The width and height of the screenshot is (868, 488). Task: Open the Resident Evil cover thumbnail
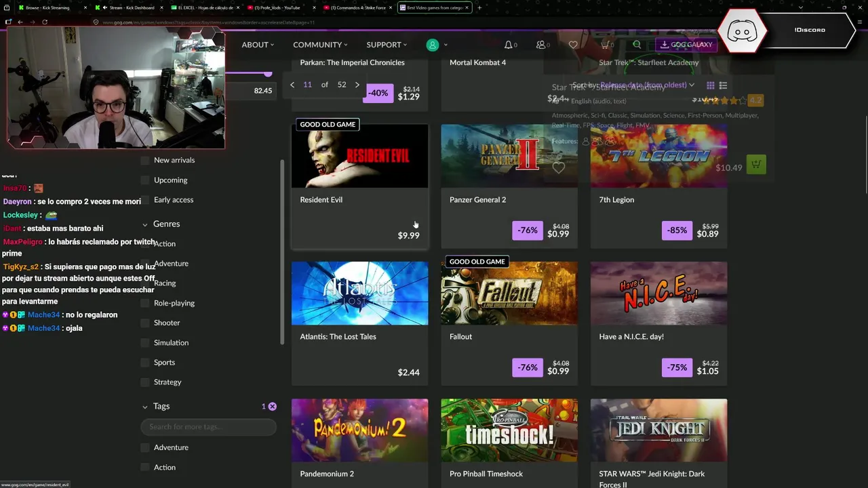pos(360,156)
